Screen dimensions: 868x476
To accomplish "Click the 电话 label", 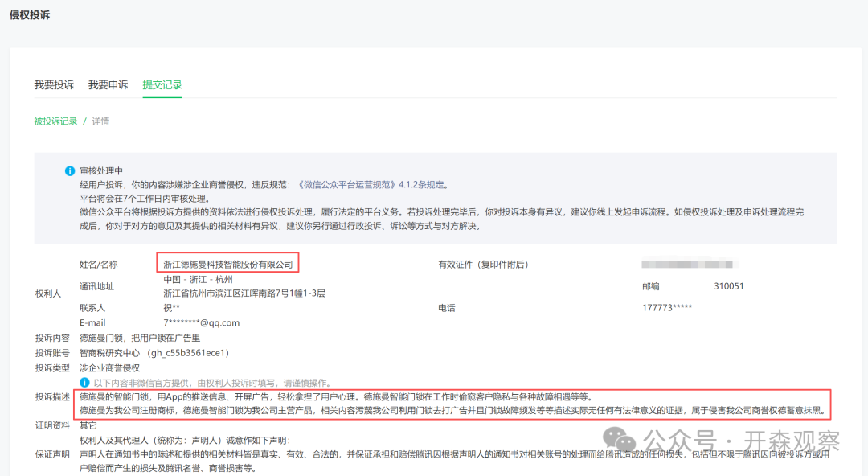I will pos(447,307).
